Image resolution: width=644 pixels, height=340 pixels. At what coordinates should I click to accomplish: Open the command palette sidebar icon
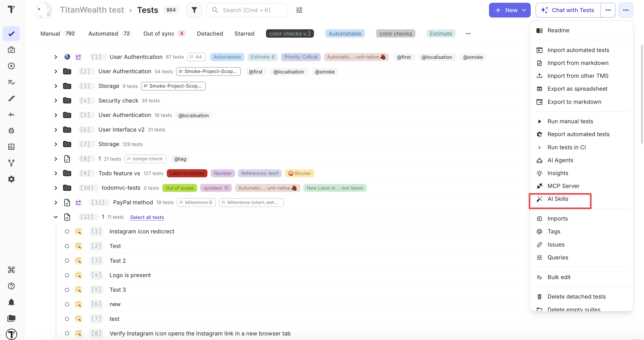point(11,270)
